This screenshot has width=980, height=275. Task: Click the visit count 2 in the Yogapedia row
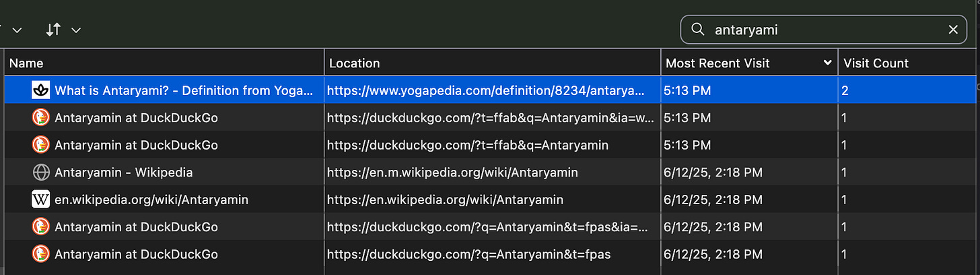845,90
